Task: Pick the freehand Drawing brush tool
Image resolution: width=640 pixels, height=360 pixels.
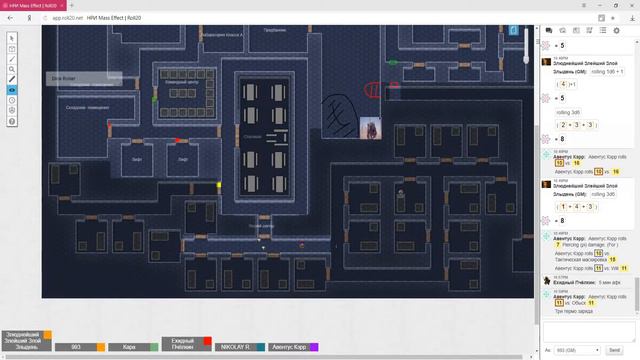Action: (12, 59)
